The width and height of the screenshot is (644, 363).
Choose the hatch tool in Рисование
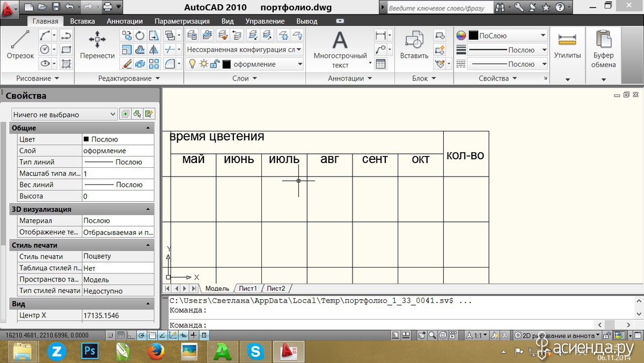67,64
